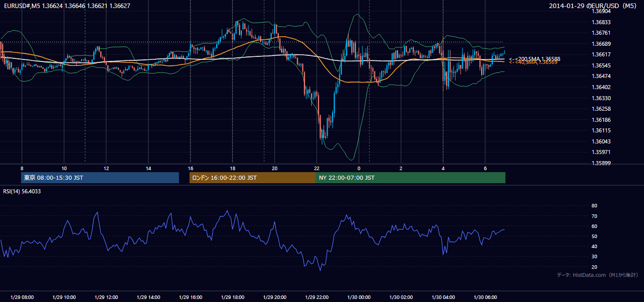Screen dimensions: 644x302
Task: Click the 1/29 12:00 date label
Action: [106, 297]
